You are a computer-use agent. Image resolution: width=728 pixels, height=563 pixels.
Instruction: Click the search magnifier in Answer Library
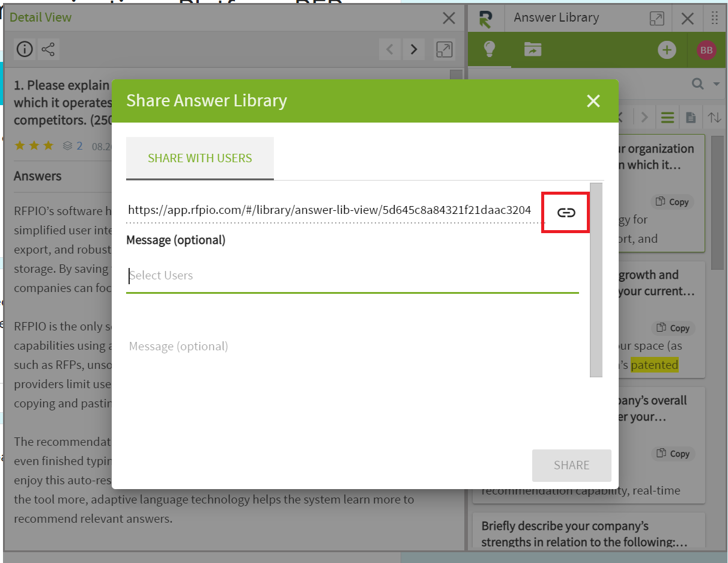[697, 84]
